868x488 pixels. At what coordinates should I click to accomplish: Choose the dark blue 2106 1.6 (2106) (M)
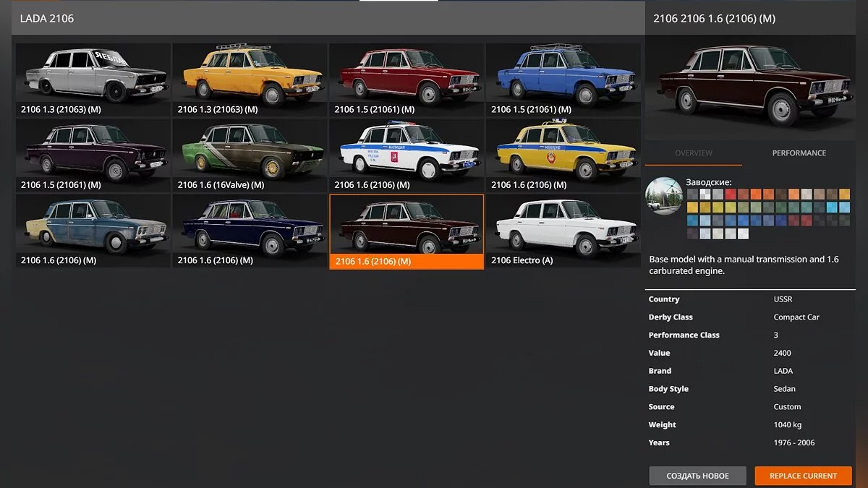click(x=249, y=226)
